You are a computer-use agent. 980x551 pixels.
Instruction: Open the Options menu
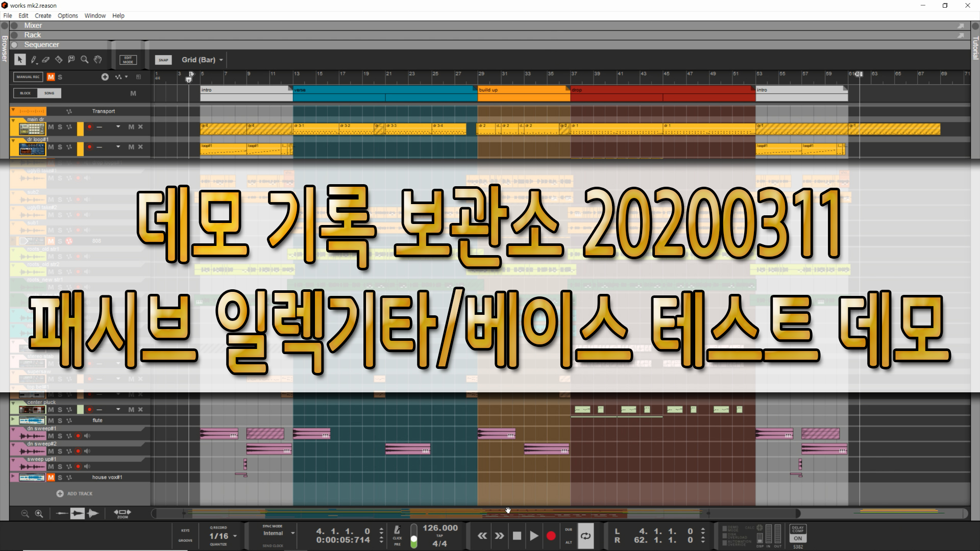coord(67,16)
